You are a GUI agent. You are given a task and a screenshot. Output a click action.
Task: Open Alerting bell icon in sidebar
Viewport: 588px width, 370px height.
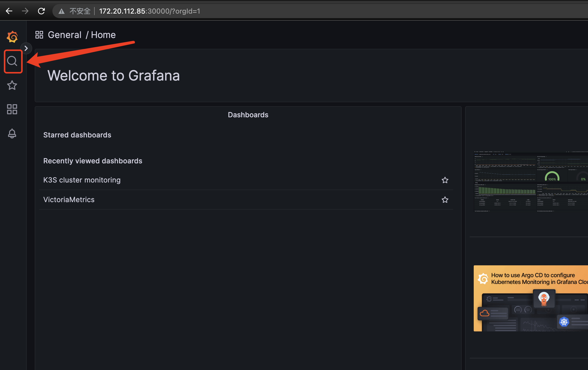click(12, 133)
